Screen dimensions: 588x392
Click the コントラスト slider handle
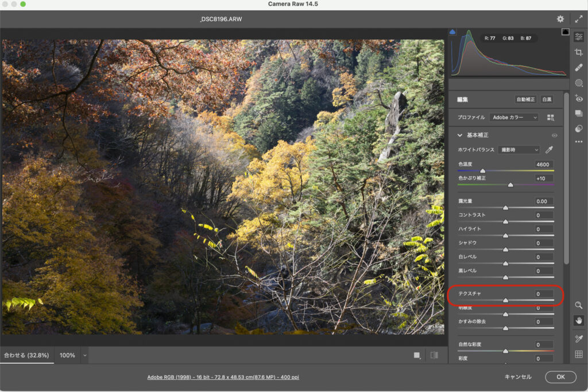pos(505,221)
